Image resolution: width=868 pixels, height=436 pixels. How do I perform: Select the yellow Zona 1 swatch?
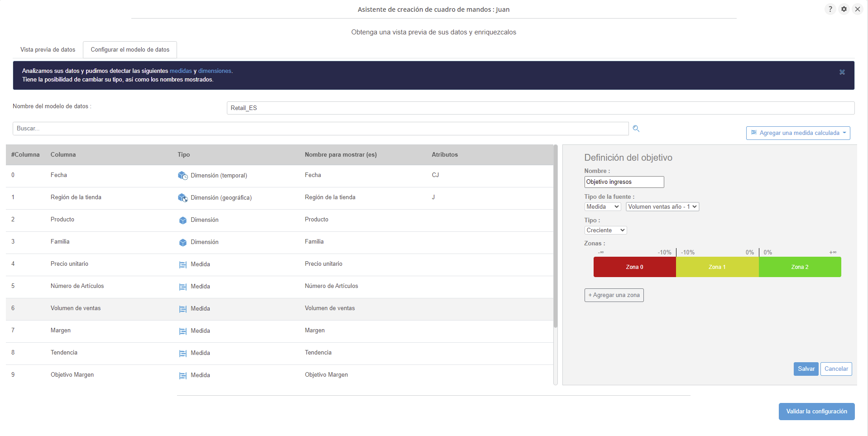tap(717, 267)
